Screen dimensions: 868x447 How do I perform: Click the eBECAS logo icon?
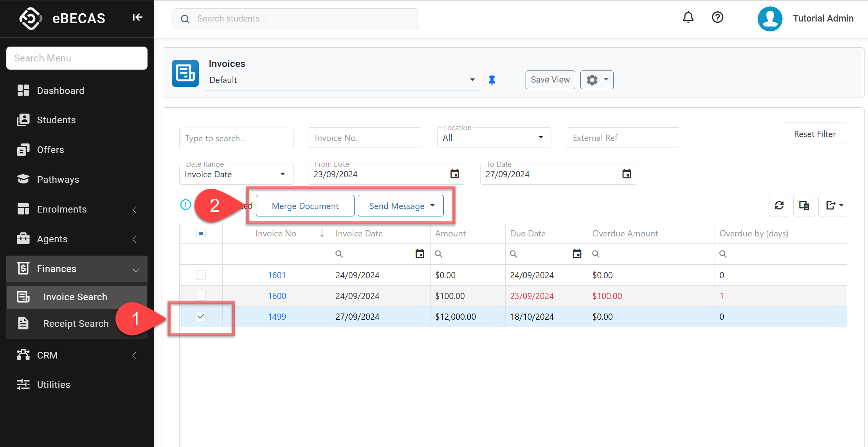coord(31,18)
